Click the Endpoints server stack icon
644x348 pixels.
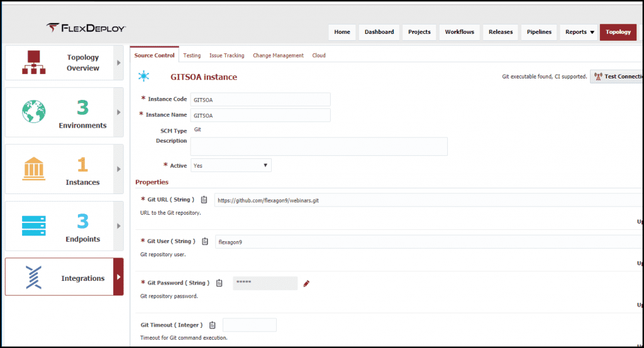tap(34, 226)
